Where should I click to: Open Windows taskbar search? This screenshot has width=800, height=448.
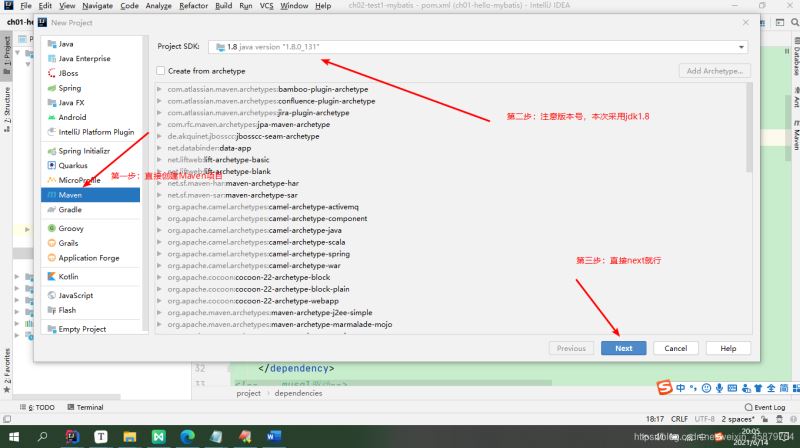43,437
